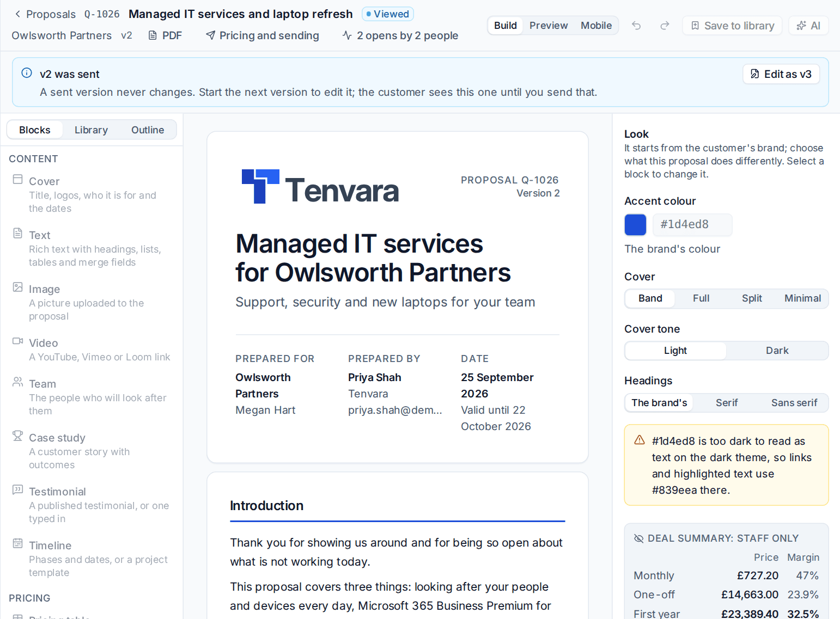Open the Outline tab
Image resolution: width=840 pixels, height=619 pixels.
point(148,130)
